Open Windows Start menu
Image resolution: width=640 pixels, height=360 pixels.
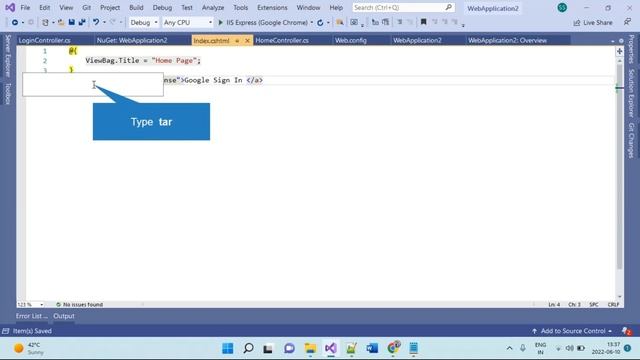(x=228, y=348)
